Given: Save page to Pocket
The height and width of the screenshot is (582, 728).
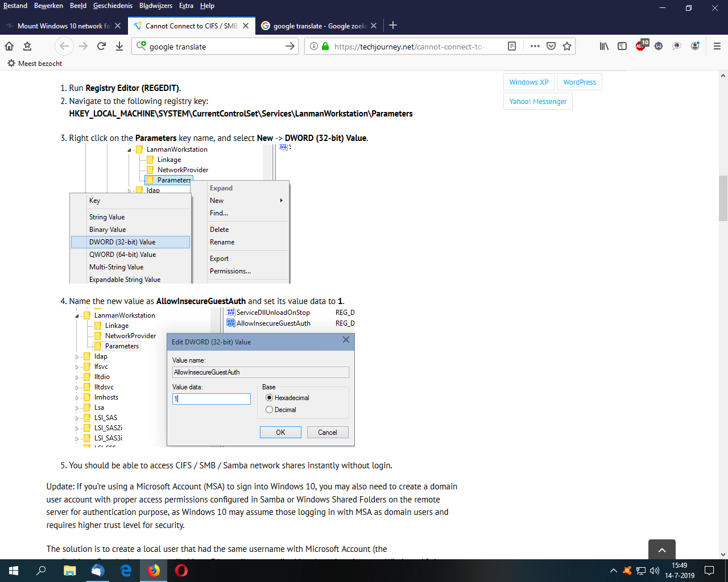Looking at the screenshot, I should click(x=551, y=46).
